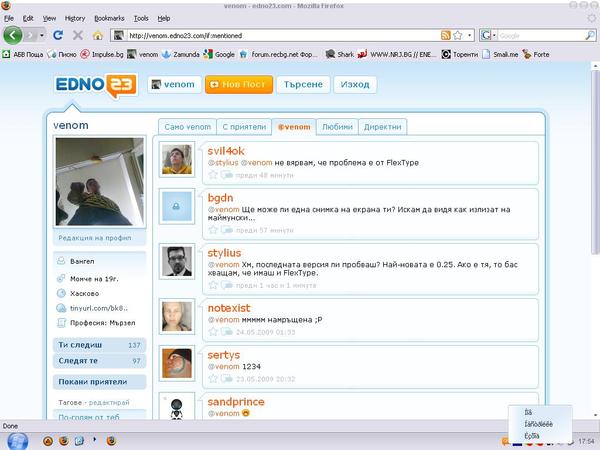
Task: Click Покани приятели button
Action: pos(99,382)
